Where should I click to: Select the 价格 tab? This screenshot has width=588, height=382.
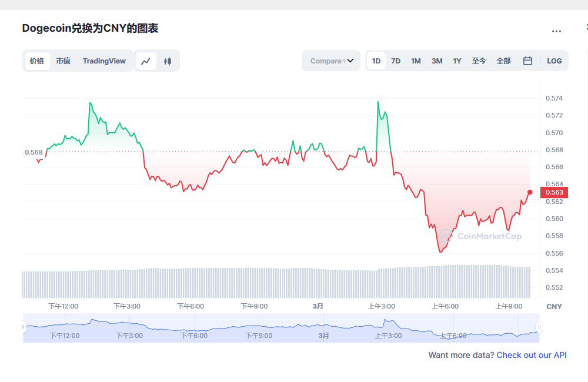point(36,61)
